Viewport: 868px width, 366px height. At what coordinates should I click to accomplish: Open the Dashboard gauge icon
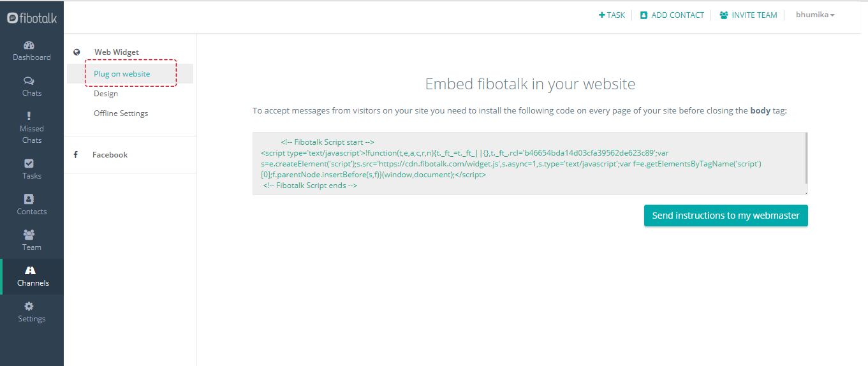(x=29, y=45)
